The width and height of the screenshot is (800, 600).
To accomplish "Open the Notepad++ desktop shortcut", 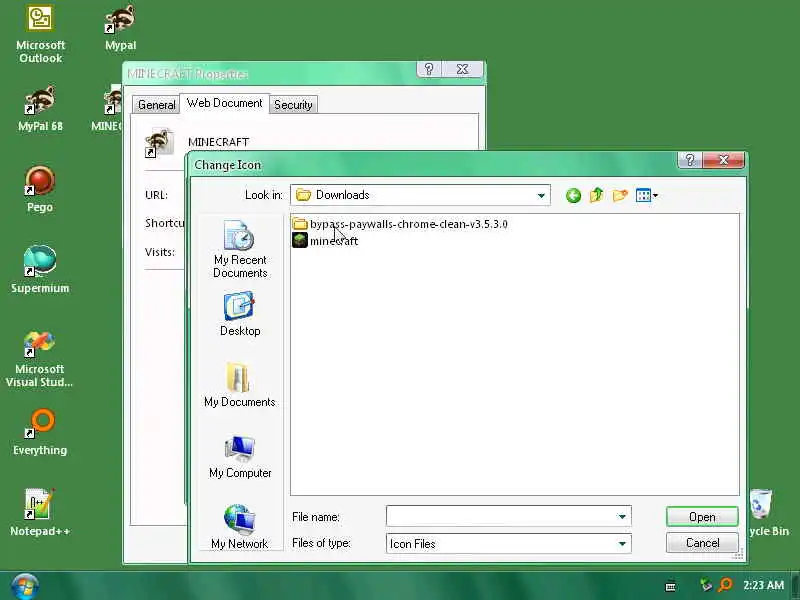I will (x=40, y=513).
